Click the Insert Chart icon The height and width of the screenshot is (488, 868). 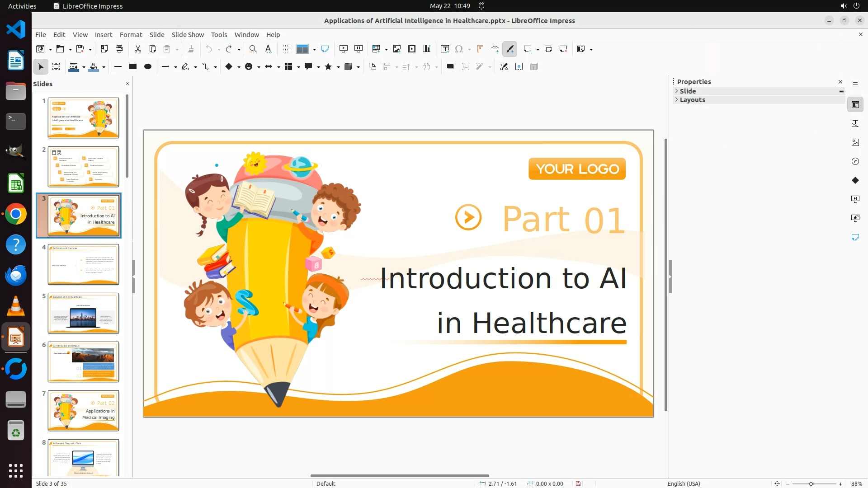(427, 49)
